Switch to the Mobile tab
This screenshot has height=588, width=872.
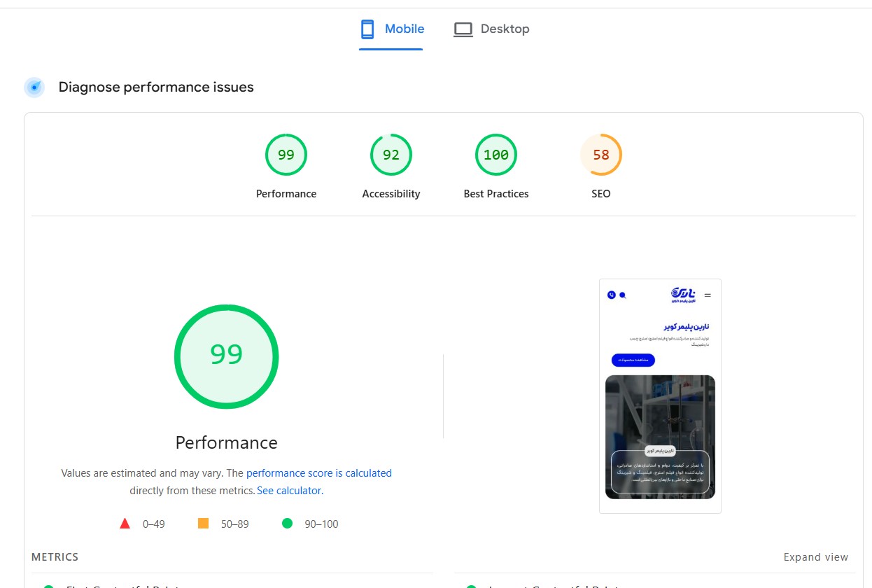(392, 29)
